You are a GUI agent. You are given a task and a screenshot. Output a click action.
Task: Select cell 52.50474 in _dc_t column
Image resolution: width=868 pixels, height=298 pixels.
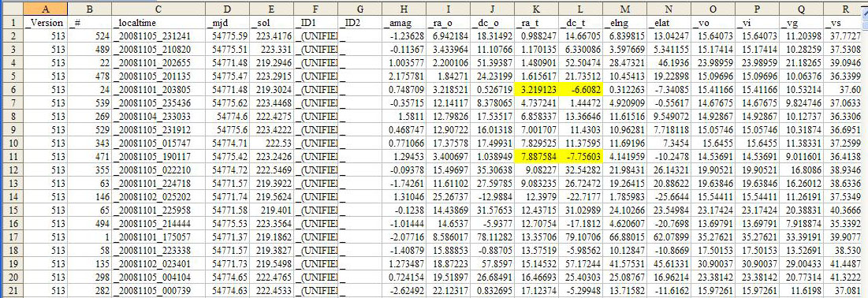click(x=581, y=64)
